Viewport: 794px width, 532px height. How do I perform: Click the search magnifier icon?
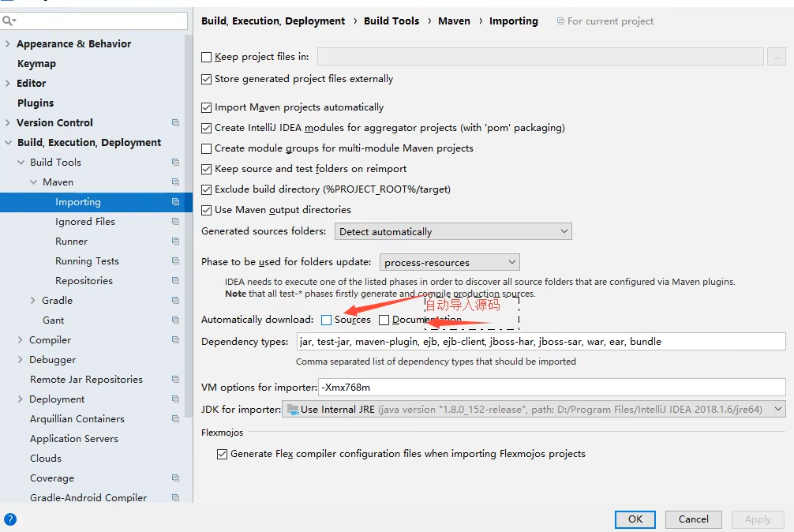pos(9,21)
